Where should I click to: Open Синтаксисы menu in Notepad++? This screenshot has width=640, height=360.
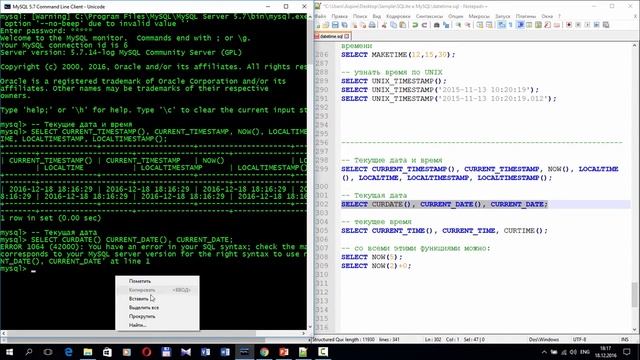pyautogui.click(x=429, y=16)
